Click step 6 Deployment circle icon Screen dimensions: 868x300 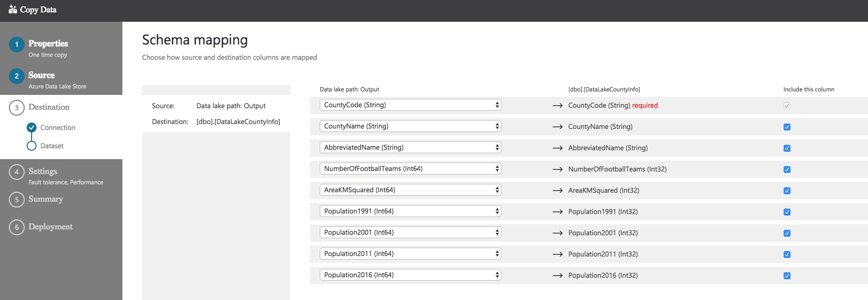(17, 227)
